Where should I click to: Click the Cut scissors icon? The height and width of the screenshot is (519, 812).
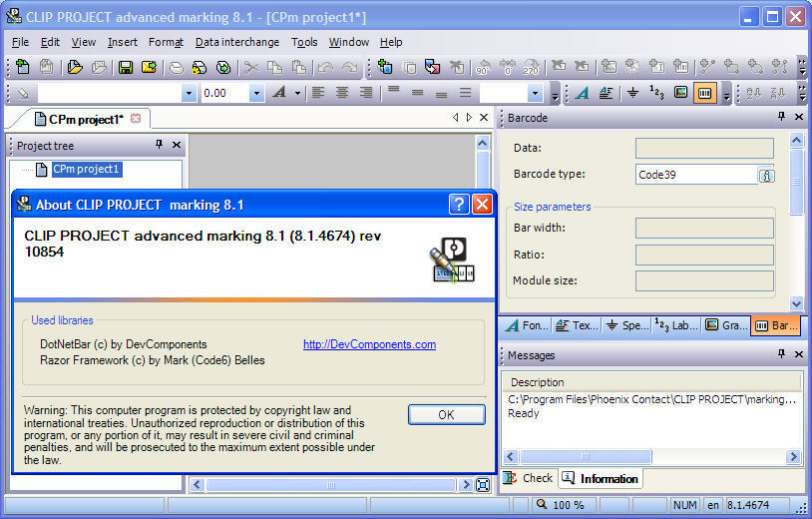(x=251, y=67)
